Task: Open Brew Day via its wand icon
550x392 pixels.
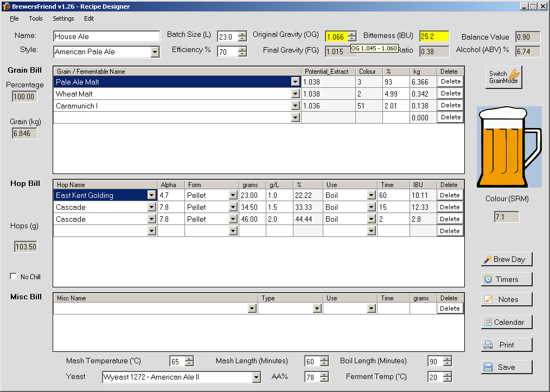Action: pos(488,259)
